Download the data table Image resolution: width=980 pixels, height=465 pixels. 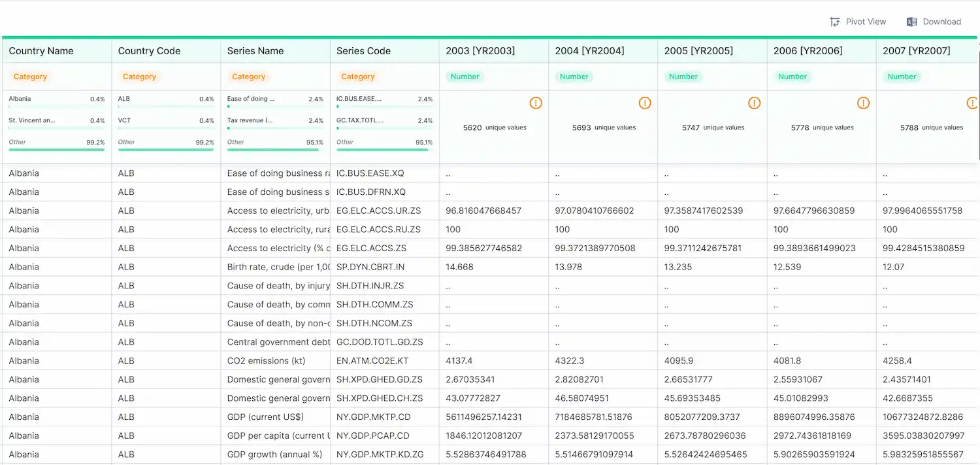934,21
